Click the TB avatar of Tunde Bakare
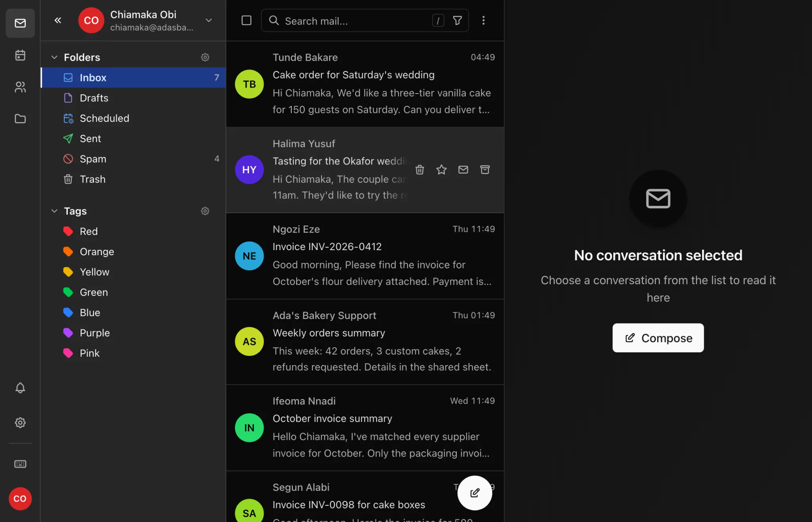 (249, 84)
